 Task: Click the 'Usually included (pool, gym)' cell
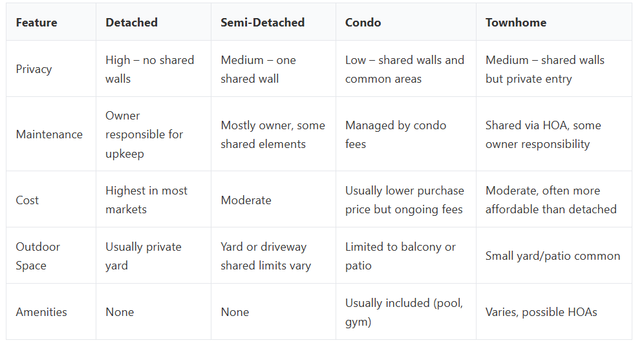tap(403, 312)
